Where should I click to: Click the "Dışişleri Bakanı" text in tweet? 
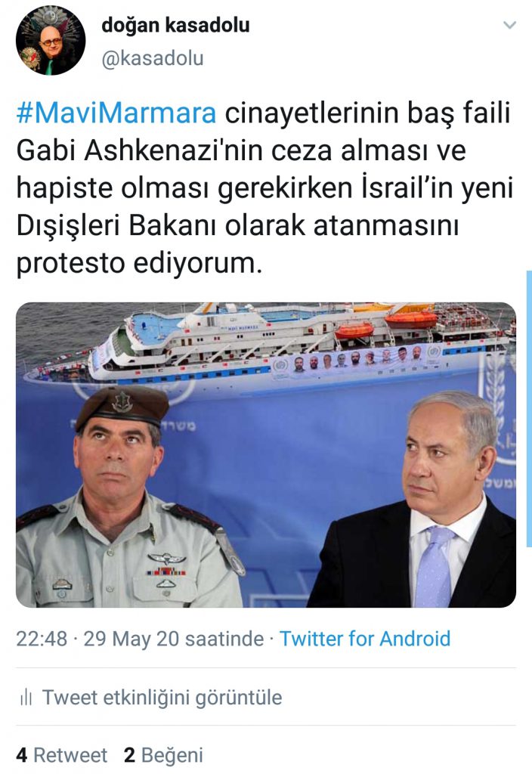click(118, 225)
